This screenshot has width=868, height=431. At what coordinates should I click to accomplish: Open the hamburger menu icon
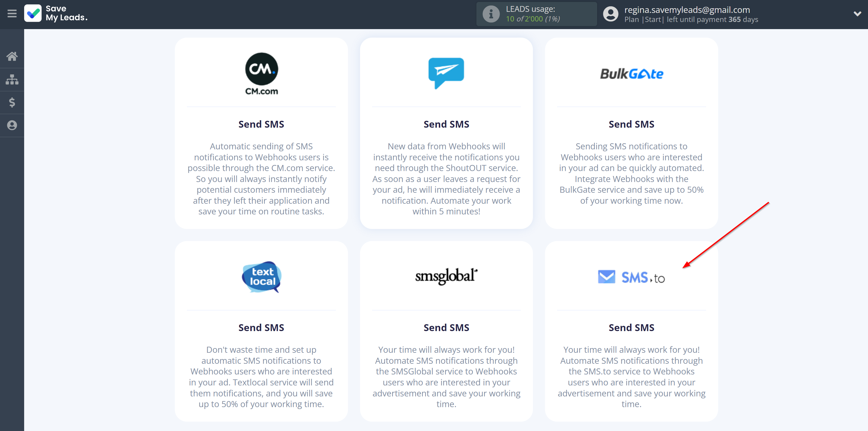click(x=12, y=14)
